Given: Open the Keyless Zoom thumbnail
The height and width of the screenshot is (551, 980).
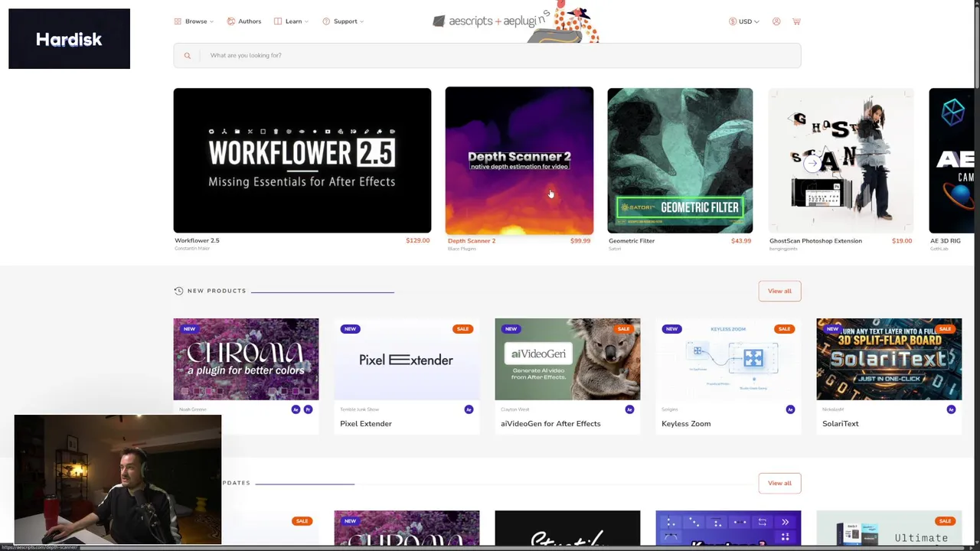Looking at the screenshot, I should click(x=728, y=359).
